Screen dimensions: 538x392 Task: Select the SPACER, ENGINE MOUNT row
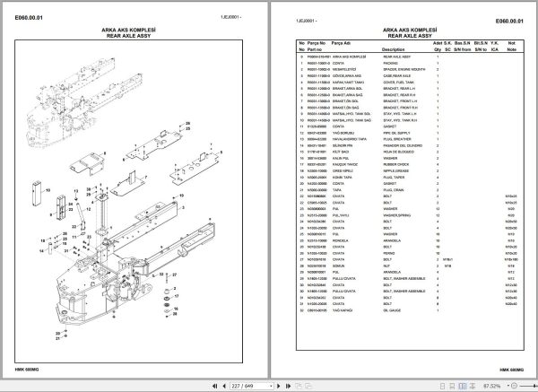[410, 69]
